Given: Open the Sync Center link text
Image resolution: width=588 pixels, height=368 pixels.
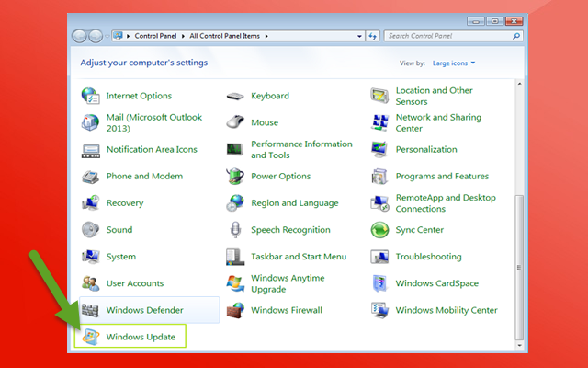Looking at the screenshot, I should [x=420, y=230].
